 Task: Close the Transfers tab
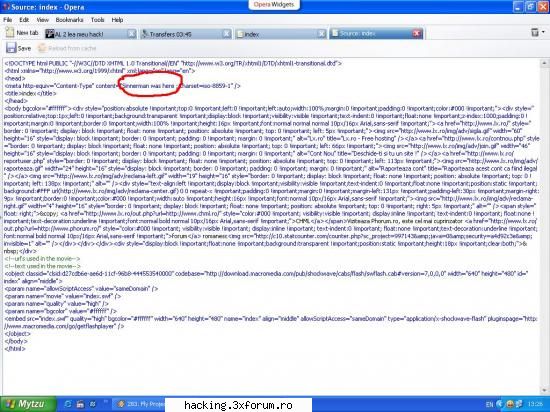[227, 34]
